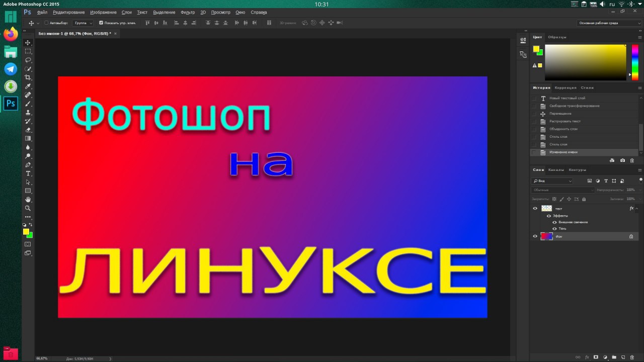Image resolution: width=644 pixels, height=362 pixels.
Task: Hide the текст layer eye icon
Action: [x=535, y=208]
